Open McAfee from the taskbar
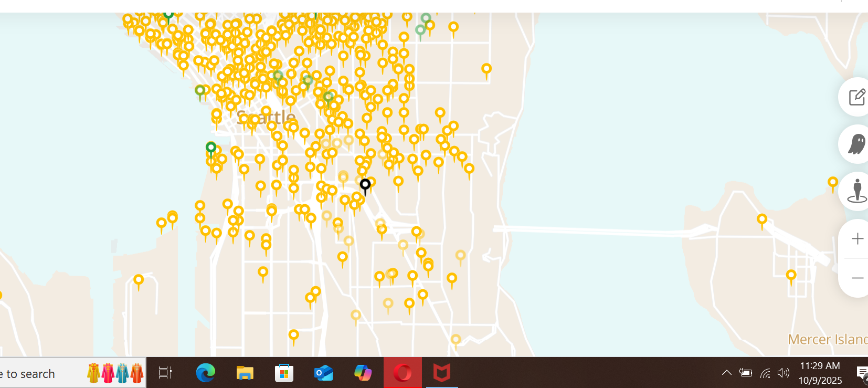The height and width of the screenshot is (388, 868). [x=442, y=373]
